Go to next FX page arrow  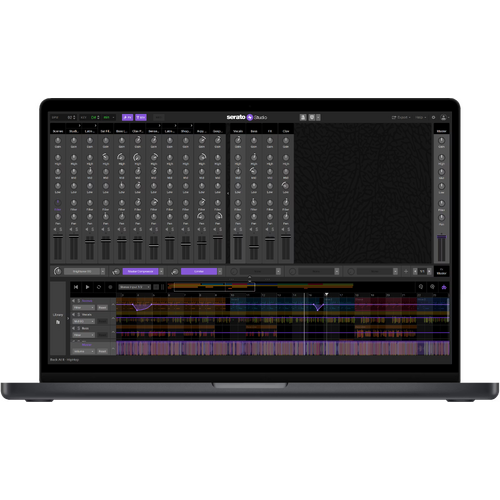[x=429, y=271]
